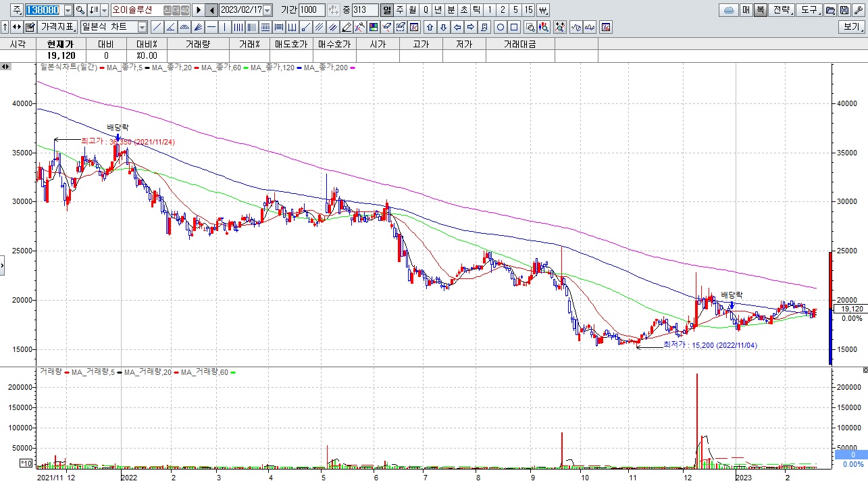The image size is (868, 481).
Task: Select the down arrow marker tool
Action: tap(444, 27)
